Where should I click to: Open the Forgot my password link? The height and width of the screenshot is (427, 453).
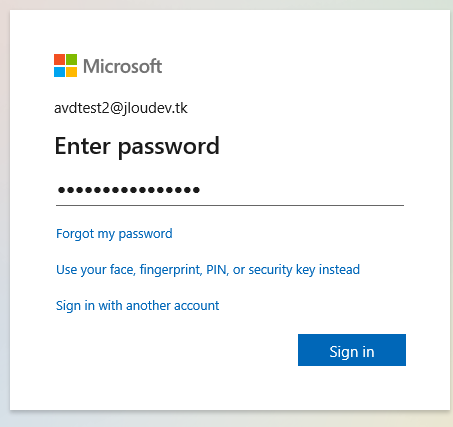[114, 234]
